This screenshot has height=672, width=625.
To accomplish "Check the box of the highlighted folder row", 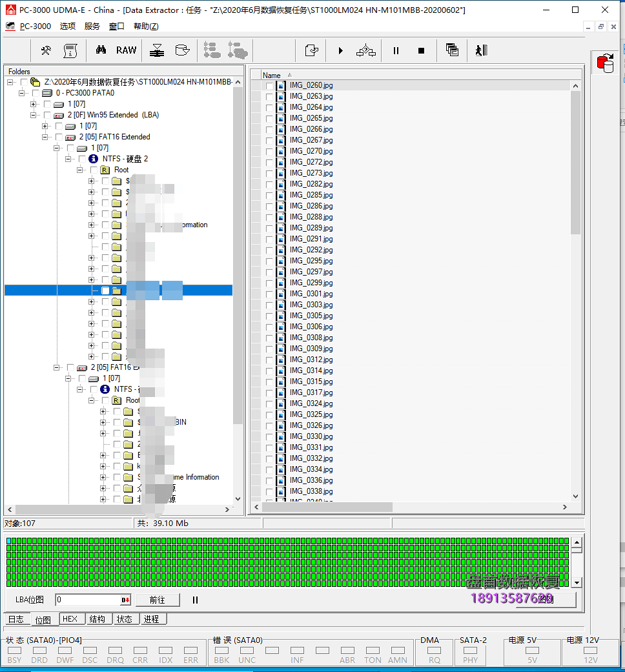I will pos(105,290).
